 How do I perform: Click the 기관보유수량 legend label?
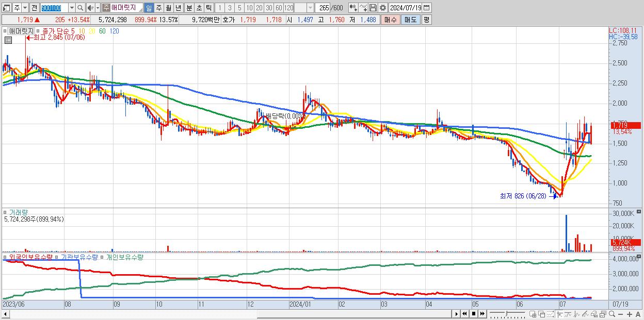click(x=79, y=257)
